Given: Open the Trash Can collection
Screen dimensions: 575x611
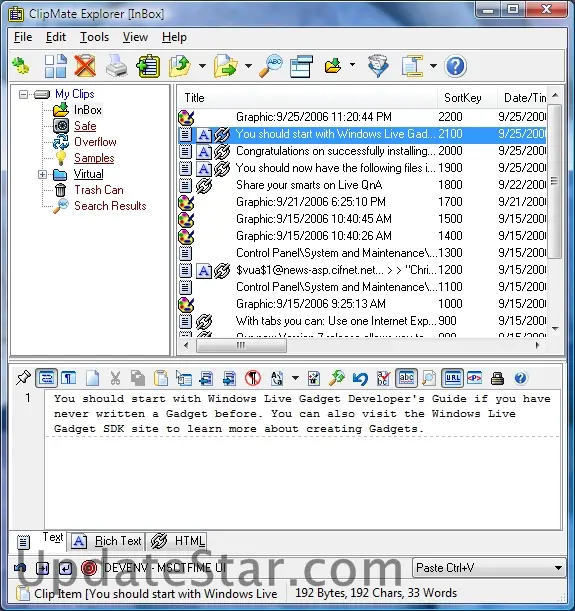Looking at the screenshot, I should pyautogui.click(x=99, y=190).
